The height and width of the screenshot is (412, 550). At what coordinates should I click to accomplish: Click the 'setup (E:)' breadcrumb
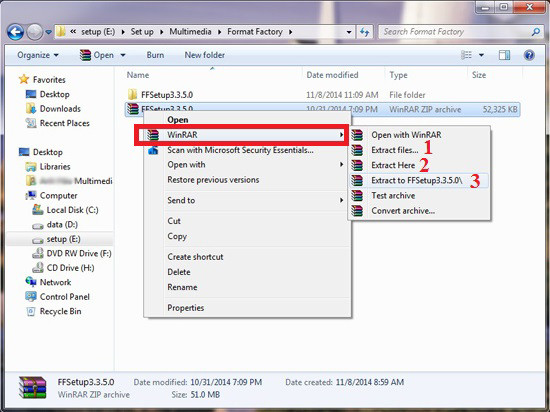click(98, 32)
